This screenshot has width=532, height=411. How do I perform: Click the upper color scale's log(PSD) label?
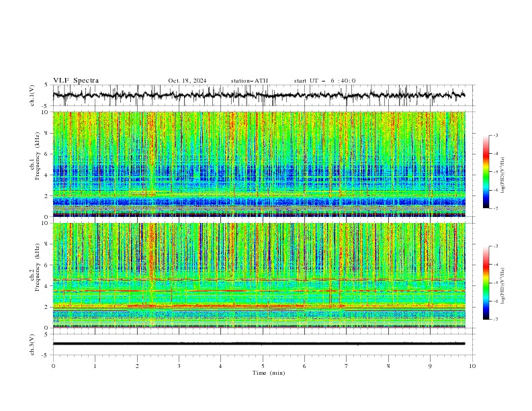click(503, 175)
